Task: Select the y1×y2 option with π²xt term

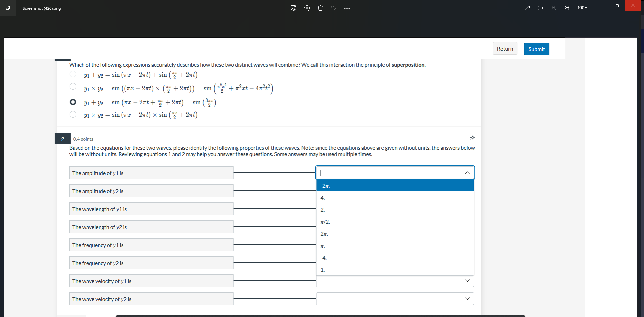Action: click(73, 86)
